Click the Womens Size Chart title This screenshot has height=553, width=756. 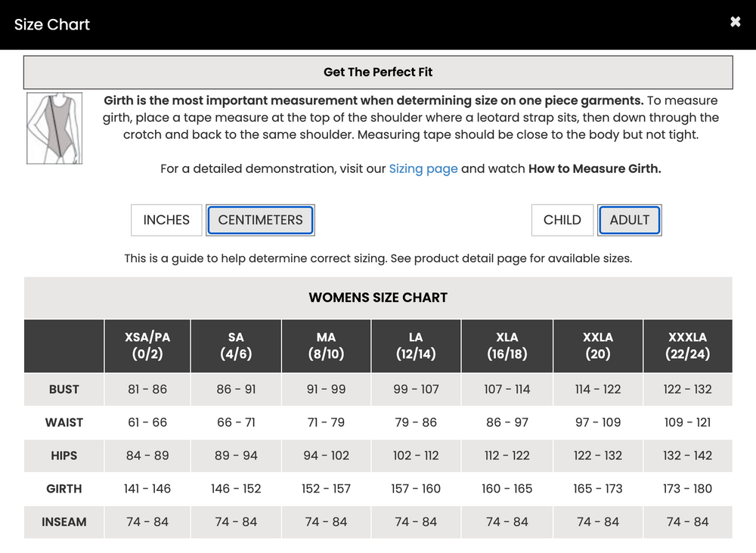378,298
